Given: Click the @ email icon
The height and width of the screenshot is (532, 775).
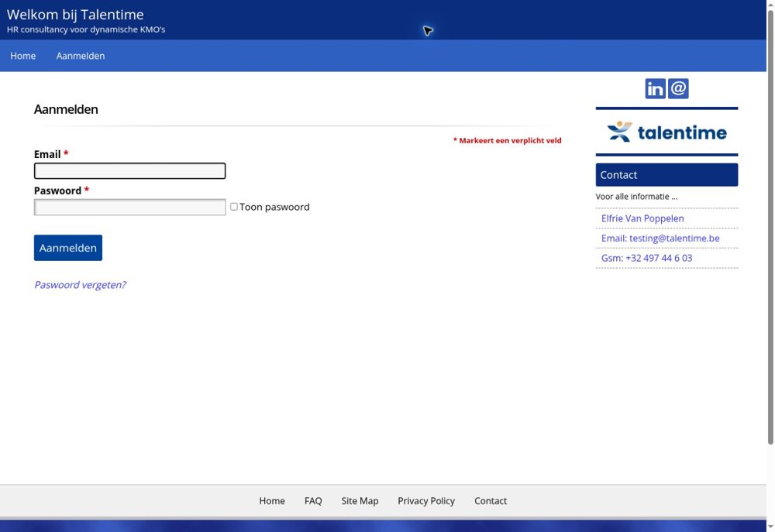Looking at the screenshot, I should [x=678, y=89].
